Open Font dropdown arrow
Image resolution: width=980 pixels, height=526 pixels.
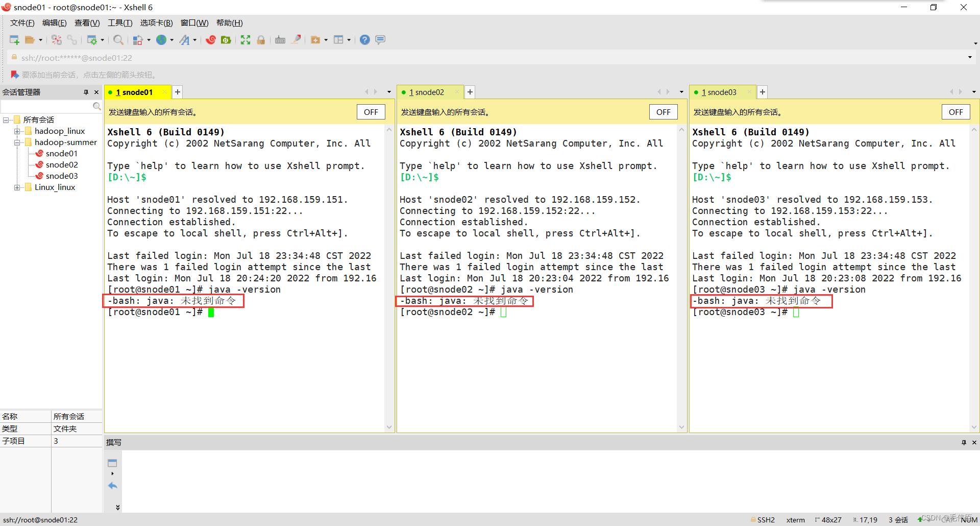[x=195, y=40]
